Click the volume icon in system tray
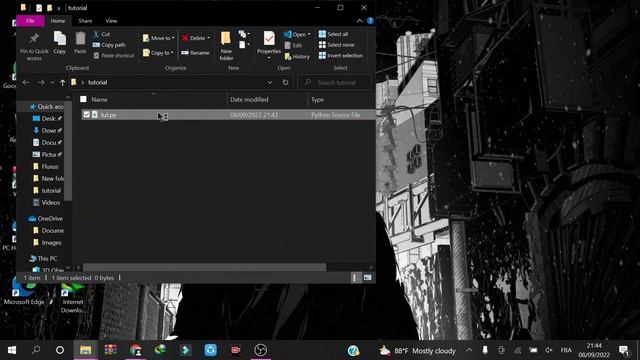The image size is (640, 360). pos(549,350)
